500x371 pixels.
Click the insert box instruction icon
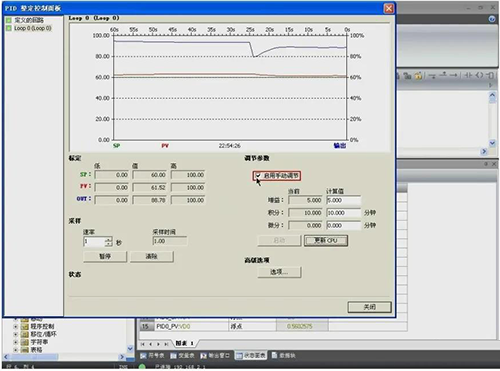[x=490, y=75]
